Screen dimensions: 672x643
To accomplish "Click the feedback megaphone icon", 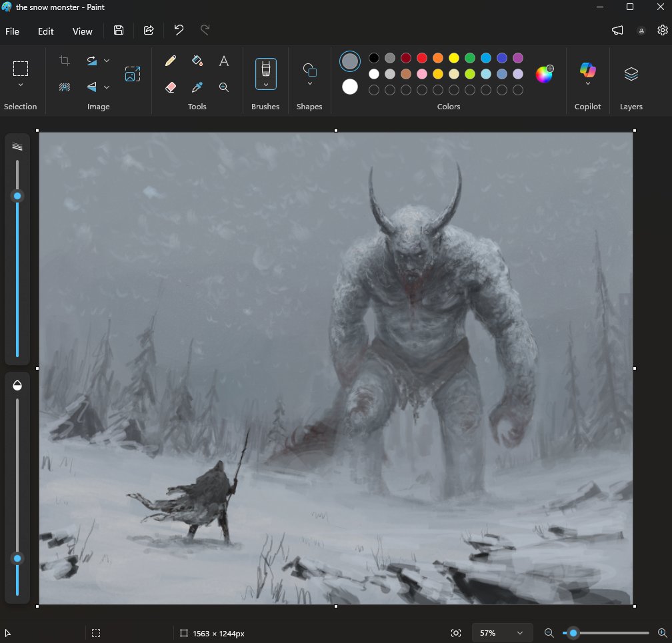I will tap(617, 31).
